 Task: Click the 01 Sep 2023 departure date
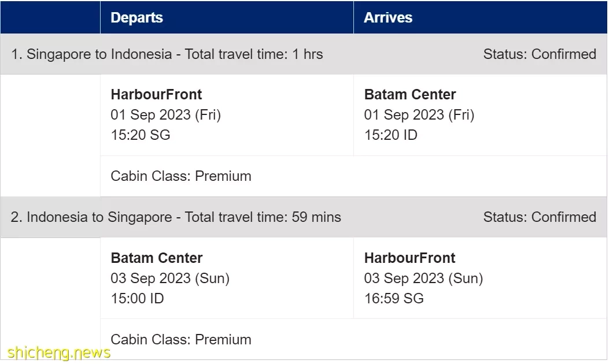(166, 115)
